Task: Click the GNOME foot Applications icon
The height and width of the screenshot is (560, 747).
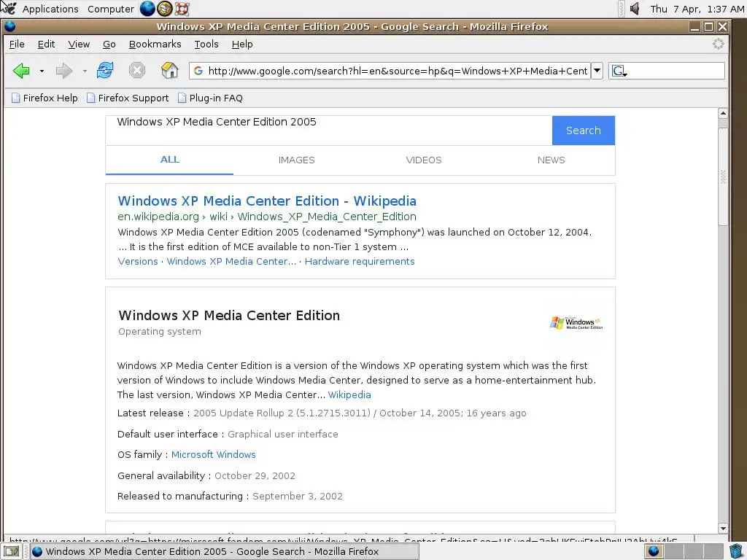Action: tap(9, 8)
